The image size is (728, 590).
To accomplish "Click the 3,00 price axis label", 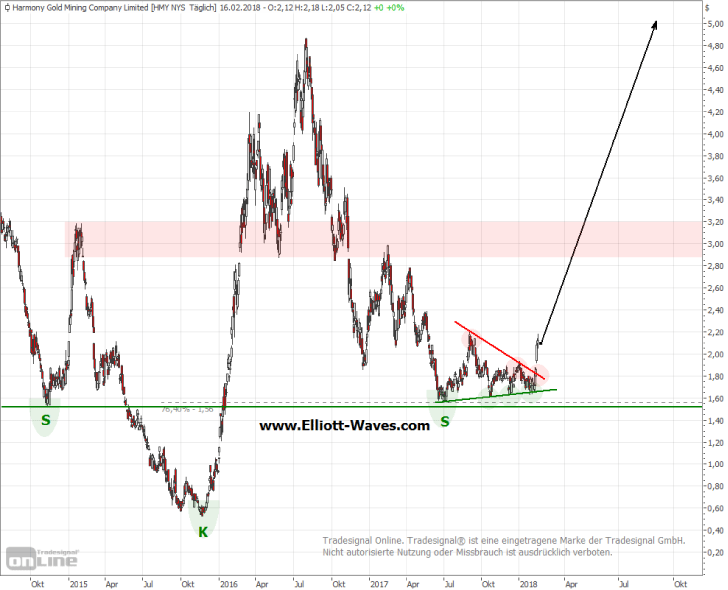I will pyautogui.click(x=711, y=244).
